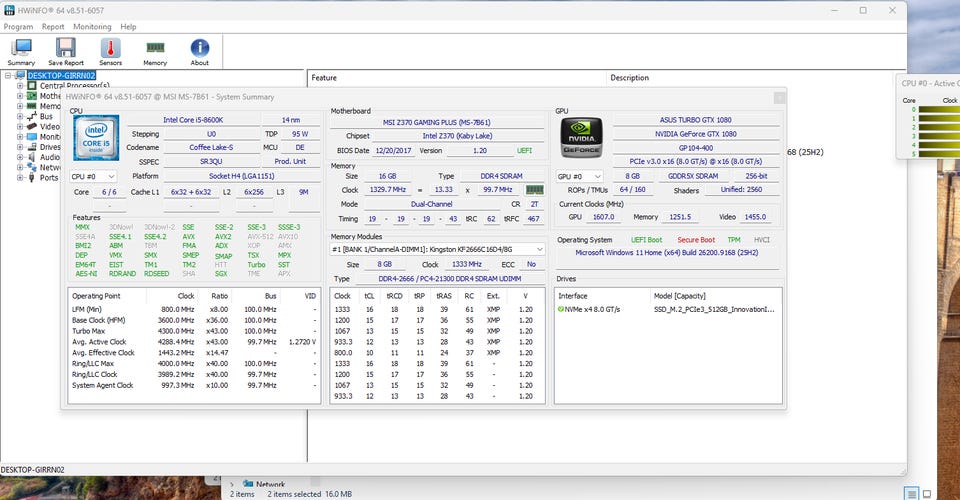Image resolution: width=960 pixels, height=500 pixels.
Task: Collapse the DESKTOP-GIRRN02 root node
Action: click(8, 75)
